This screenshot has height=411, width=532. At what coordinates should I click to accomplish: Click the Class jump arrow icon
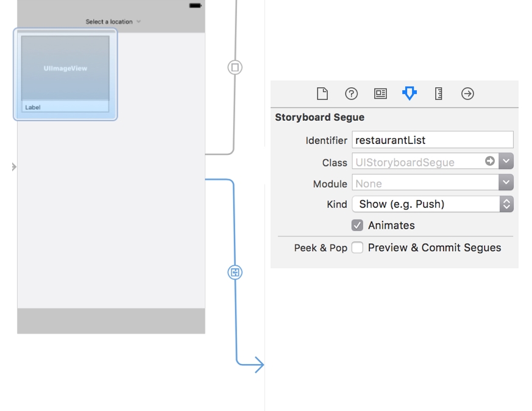(x=489, y=161)
